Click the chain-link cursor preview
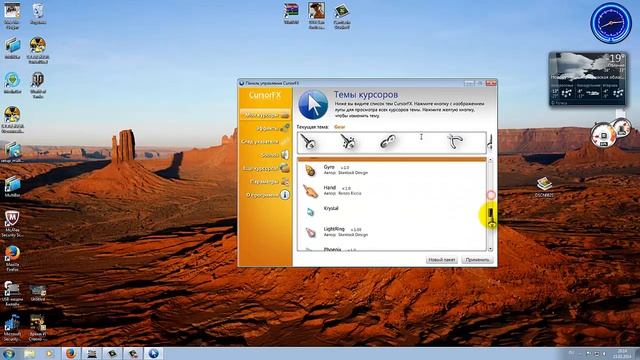 pyautogui.click(x=388, y=142)
